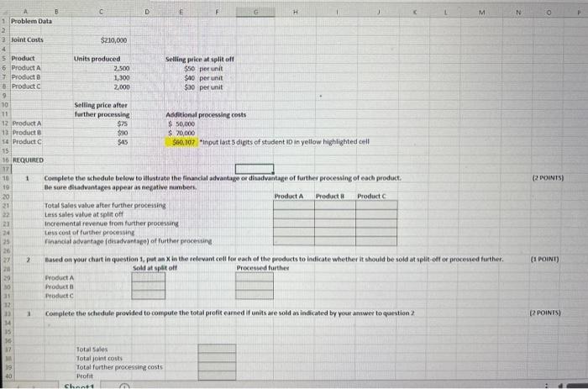Select column O header

click(x=549, y=13)
